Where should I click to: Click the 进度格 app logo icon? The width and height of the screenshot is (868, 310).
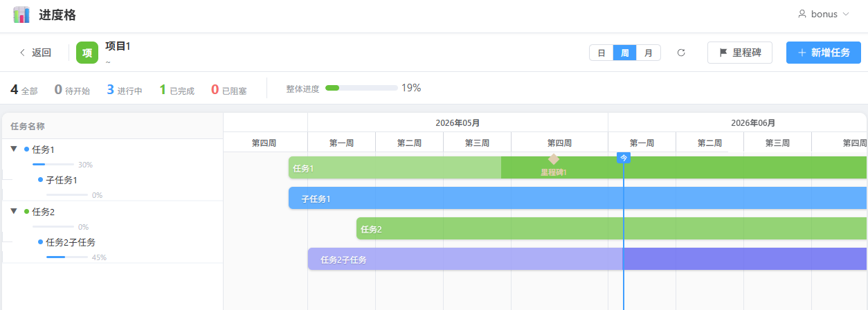21,15
